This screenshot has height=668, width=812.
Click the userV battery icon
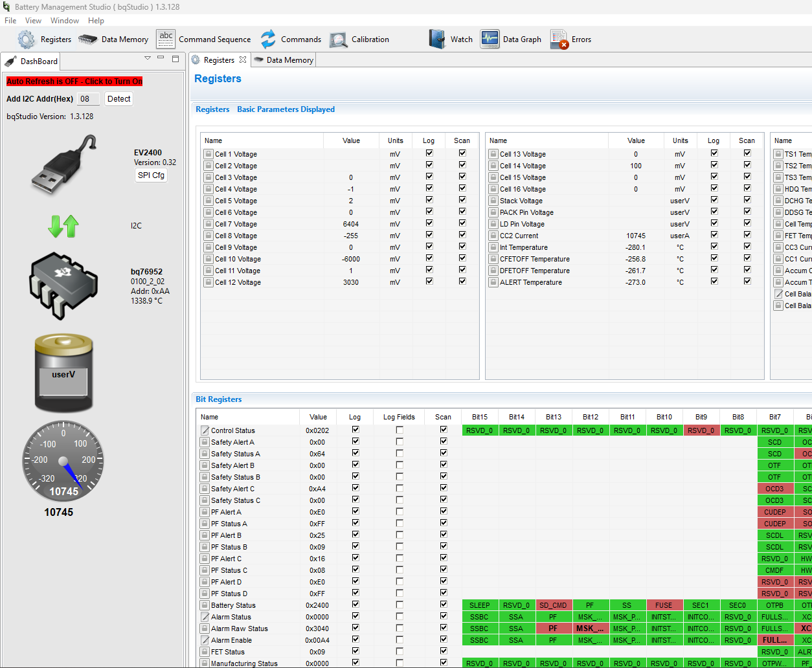click(x=63, y=372)
